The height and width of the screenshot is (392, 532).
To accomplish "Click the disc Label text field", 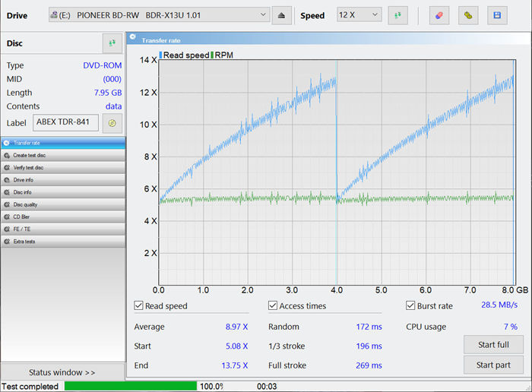I will tap(65, 122).
